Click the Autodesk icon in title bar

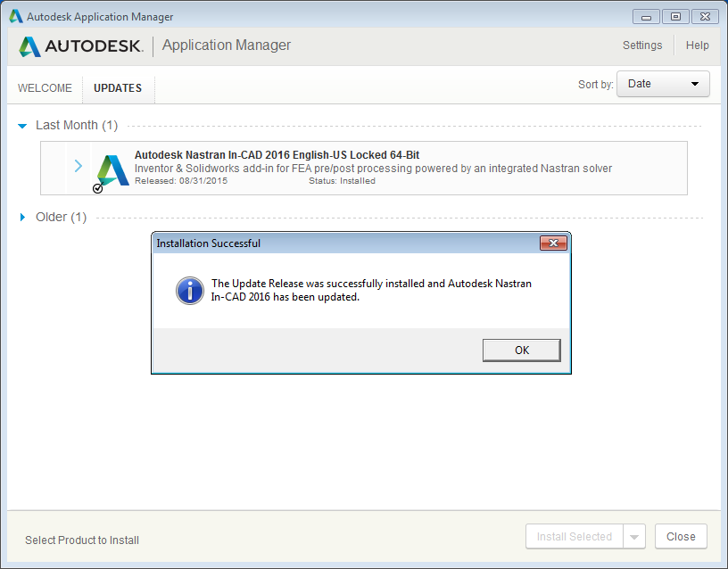click(16, 16)
